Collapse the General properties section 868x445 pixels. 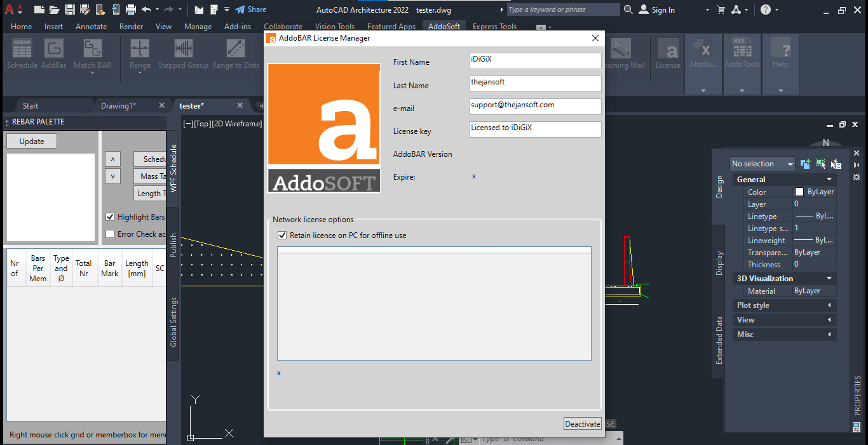829,180
